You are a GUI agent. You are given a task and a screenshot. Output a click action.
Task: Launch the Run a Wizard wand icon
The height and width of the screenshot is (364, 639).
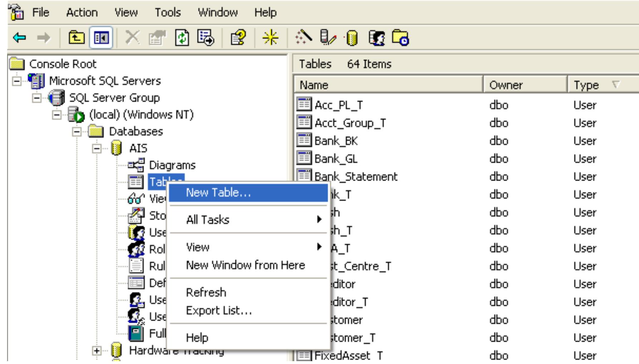coord(303,37)
